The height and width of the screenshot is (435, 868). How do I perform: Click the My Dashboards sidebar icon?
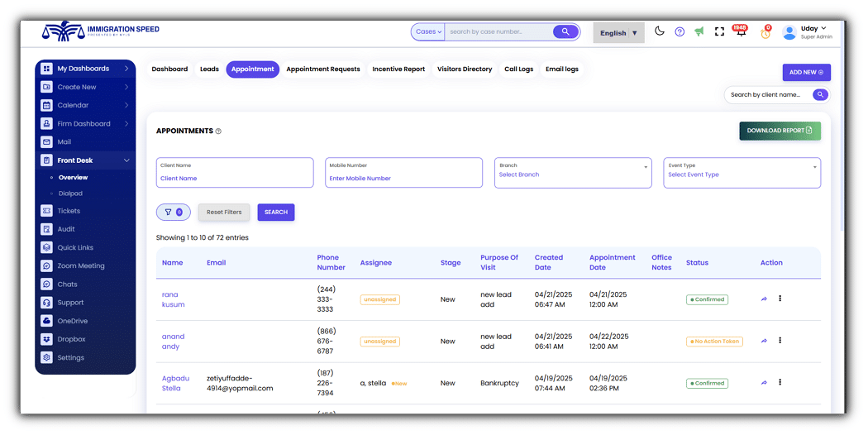pos(46,69)
